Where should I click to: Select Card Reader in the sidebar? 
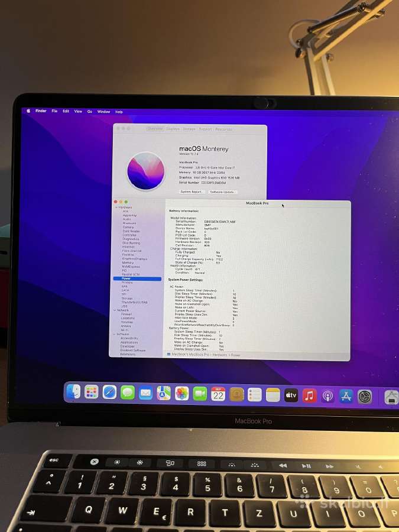pyautogui.click(x=131, y=231)
